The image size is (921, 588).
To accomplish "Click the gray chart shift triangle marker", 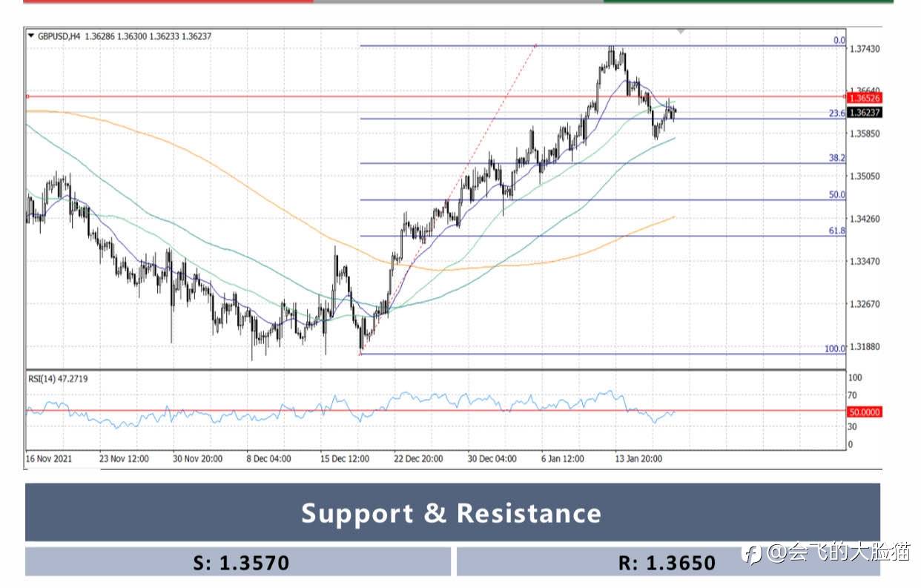I will tap(681, 31).
